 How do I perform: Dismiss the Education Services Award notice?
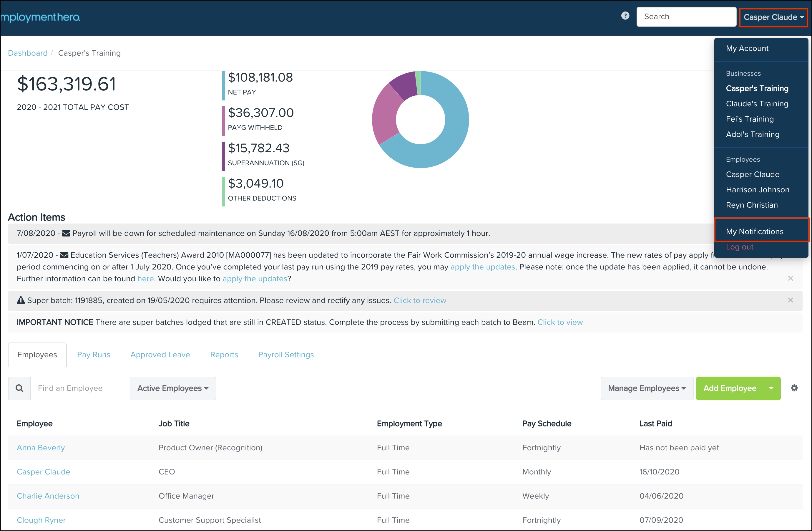click(x=790, y=278)
